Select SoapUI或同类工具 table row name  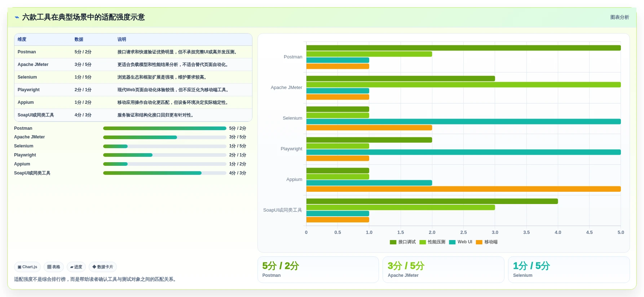pos(36,115)
